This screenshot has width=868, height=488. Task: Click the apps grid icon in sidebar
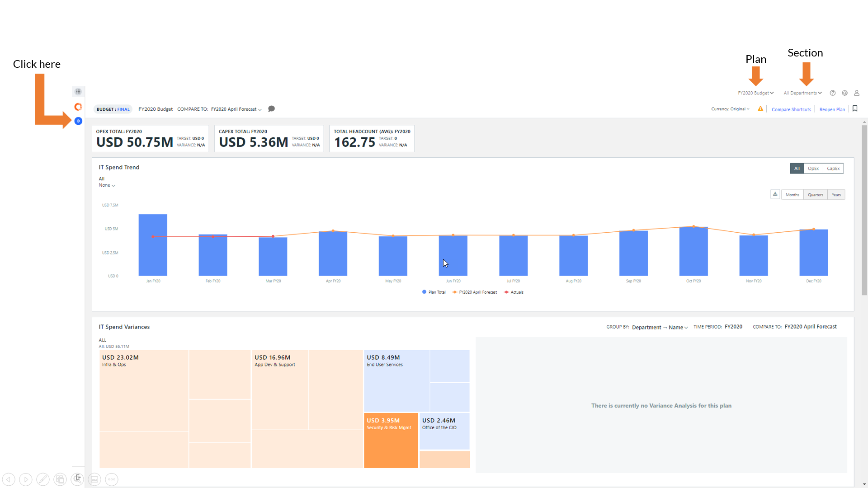[78, 92]
